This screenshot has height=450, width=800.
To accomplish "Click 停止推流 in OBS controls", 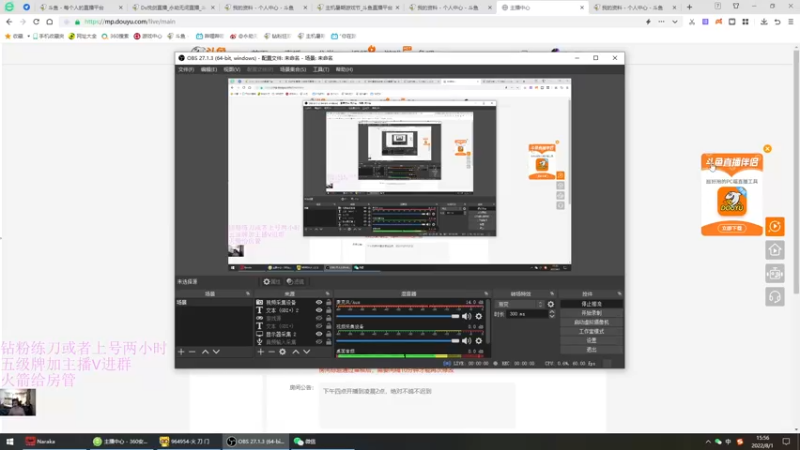I will tap(591, 304).
